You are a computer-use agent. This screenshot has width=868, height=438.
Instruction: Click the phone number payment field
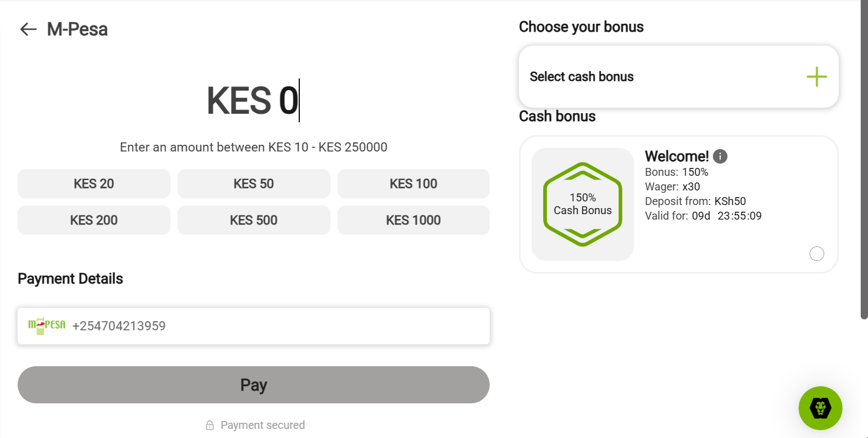(x=254, y=326)
